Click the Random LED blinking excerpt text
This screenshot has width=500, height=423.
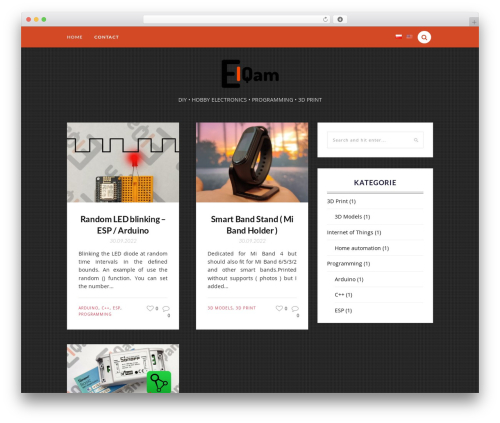pyautogui.click(x=123, y=270)
